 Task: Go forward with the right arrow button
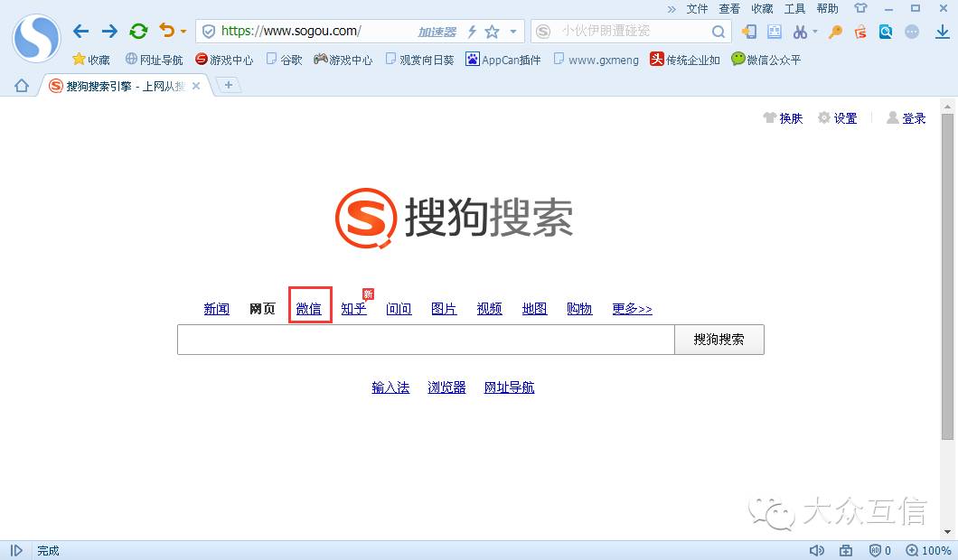[x=109, y=31]
